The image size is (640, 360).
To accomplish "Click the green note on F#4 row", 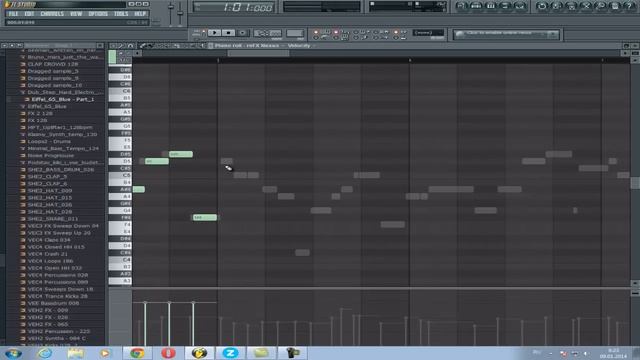I will click(204, 218).
